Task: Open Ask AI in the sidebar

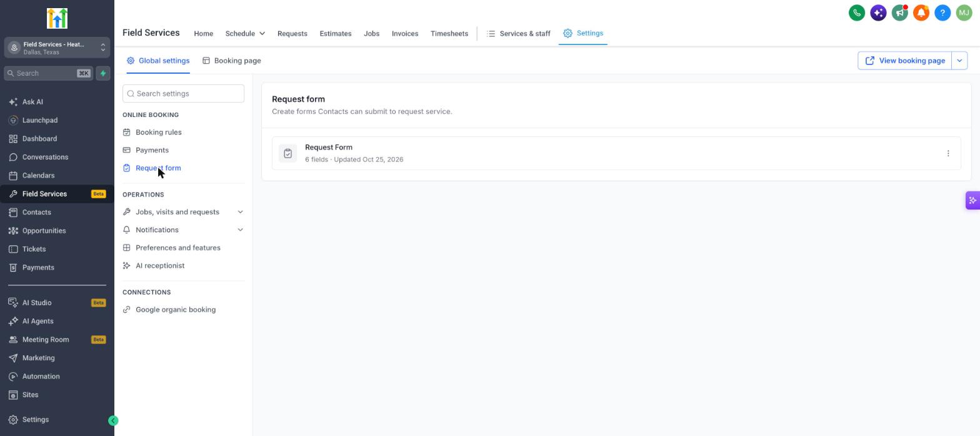Action: (x=57, y=102)
